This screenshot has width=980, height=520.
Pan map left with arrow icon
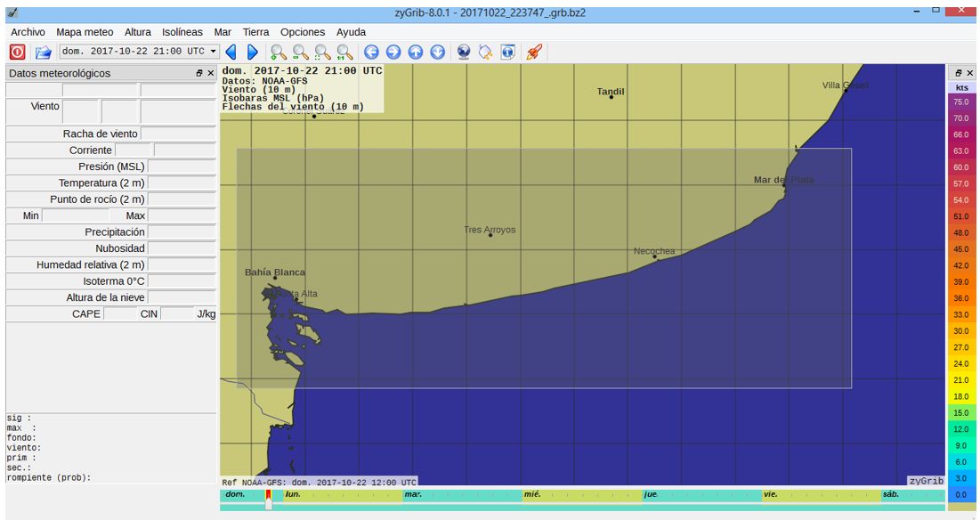(371, 52)
